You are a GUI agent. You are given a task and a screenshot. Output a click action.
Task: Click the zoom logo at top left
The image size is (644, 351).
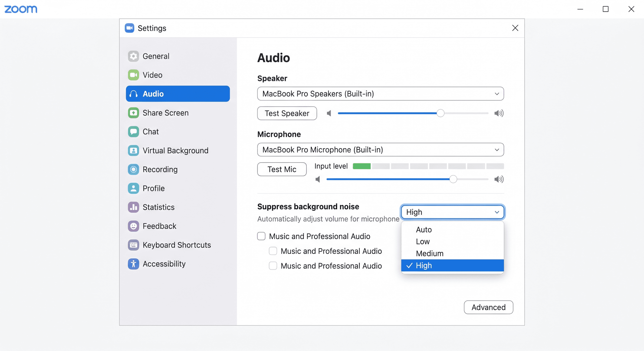(21, 9)
